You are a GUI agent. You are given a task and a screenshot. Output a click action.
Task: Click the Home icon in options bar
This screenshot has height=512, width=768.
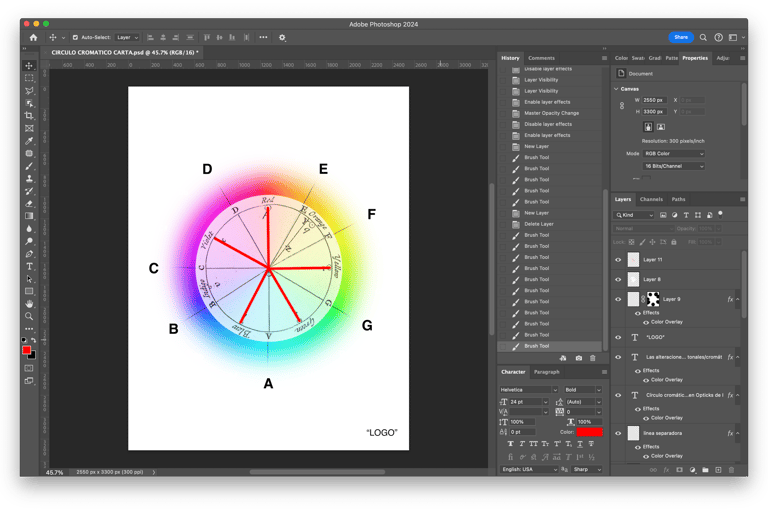click(x=33, y=37)
